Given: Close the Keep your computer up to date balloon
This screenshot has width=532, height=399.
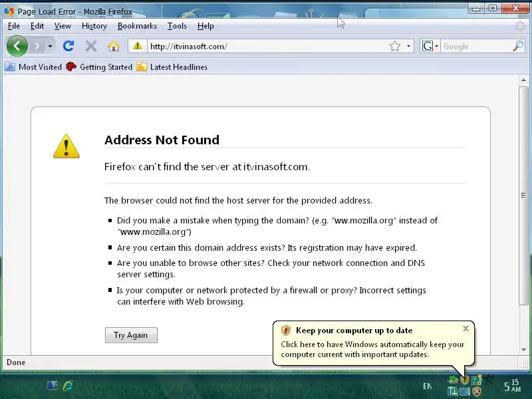Looking at the screenshot, I should (x=466, y=328).
